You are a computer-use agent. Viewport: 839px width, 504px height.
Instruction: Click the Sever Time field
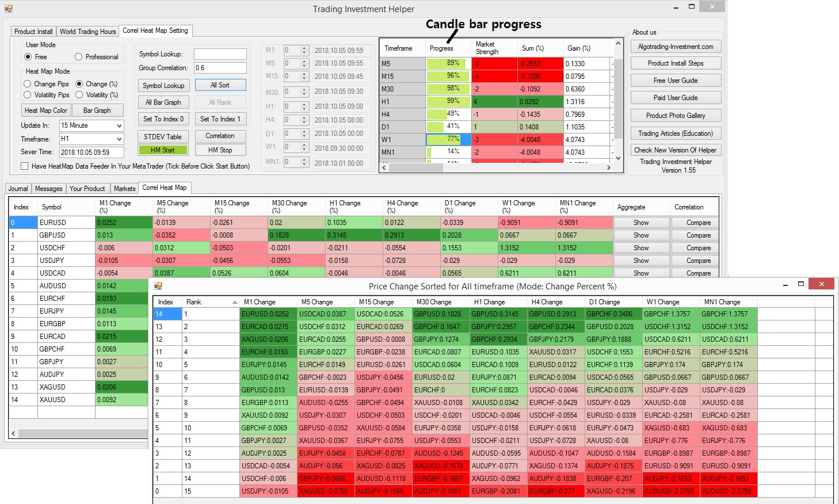click(x=92, y=152)
